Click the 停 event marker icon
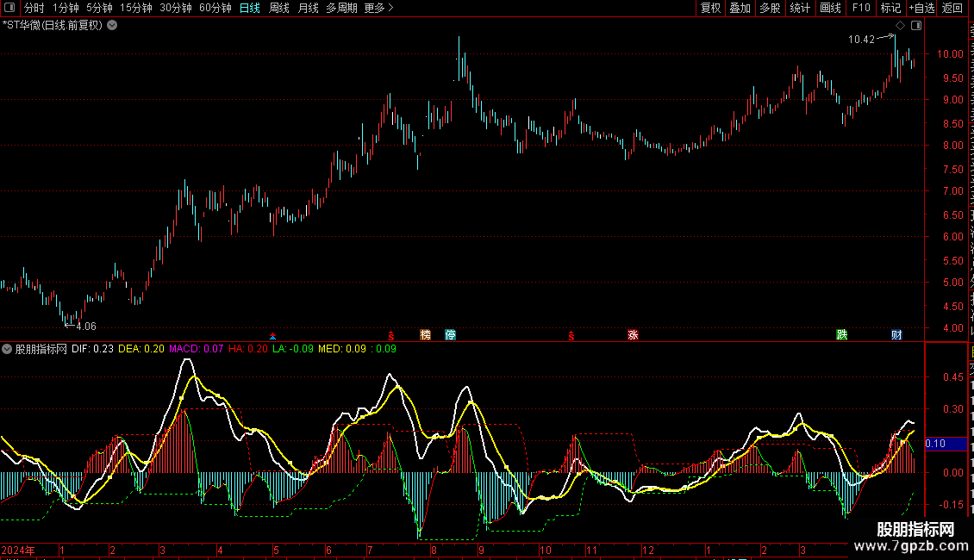Screen dimensions: 974x560 click(x=450, y=335)
